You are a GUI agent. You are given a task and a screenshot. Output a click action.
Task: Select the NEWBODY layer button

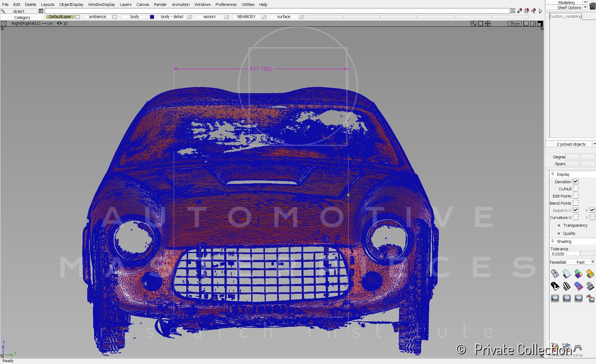[246, 17]
